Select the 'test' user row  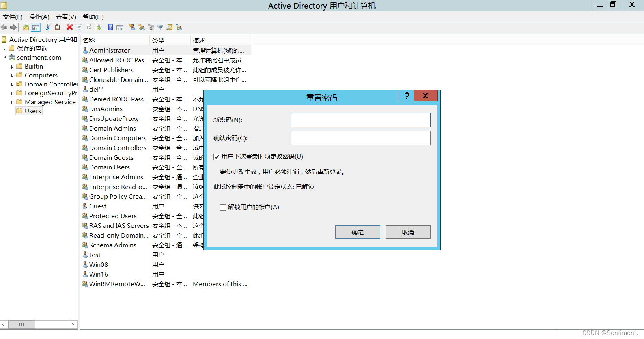point(166,255)
